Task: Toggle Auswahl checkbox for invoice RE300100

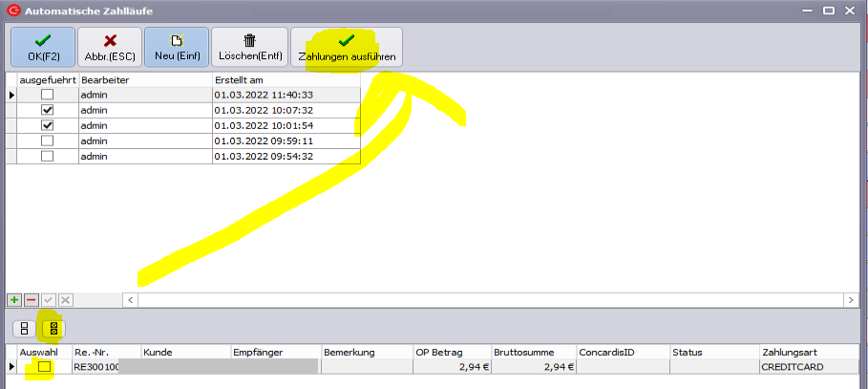Action: 44,367
